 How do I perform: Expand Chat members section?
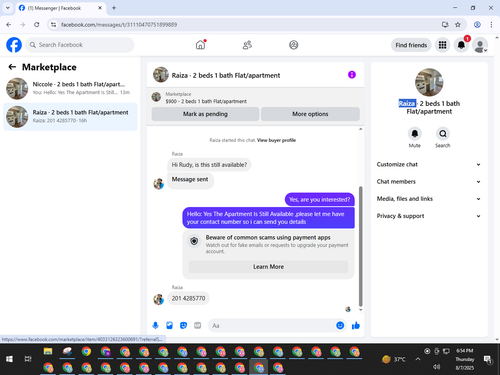pos(429,182)
